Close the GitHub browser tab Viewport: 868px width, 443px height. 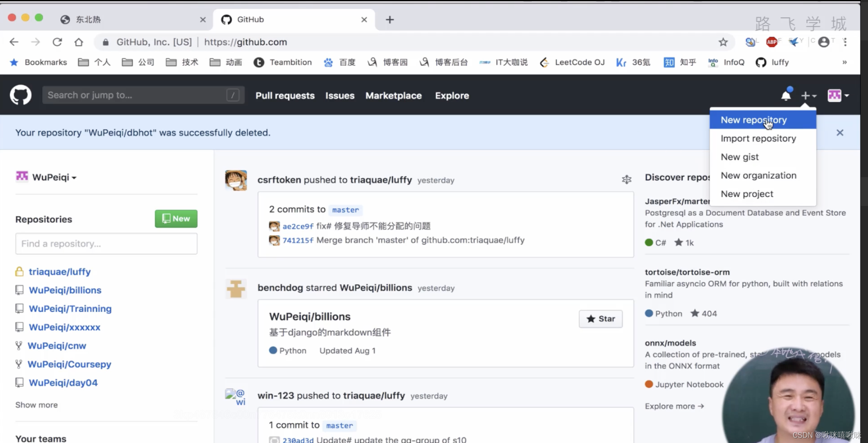point(364,20)
